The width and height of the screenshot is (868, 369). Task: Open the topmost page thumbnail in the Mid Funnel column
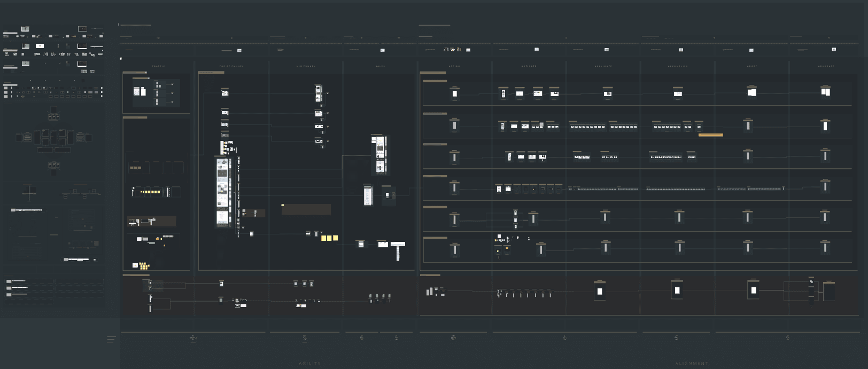coord(319,93)
